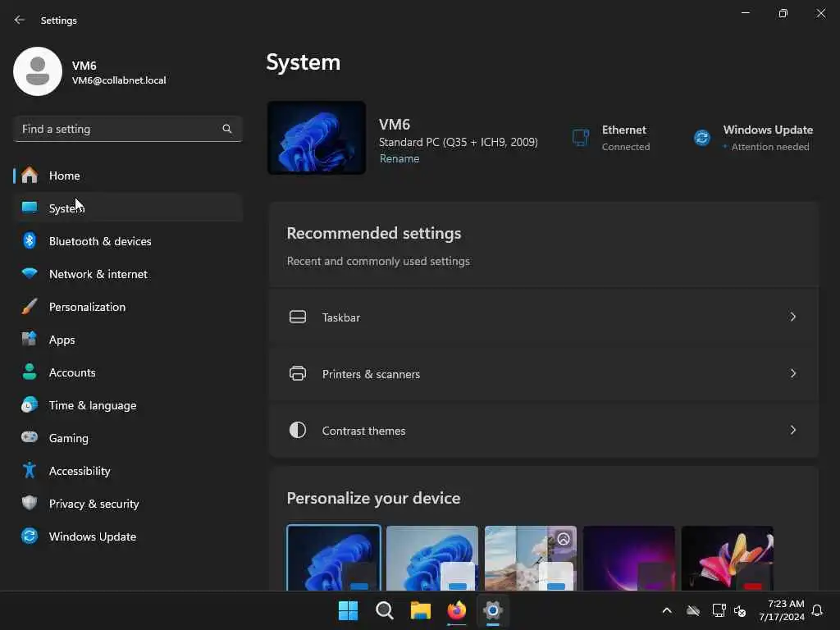
Task: Select System in the sidebar
Action: [128, 208]
